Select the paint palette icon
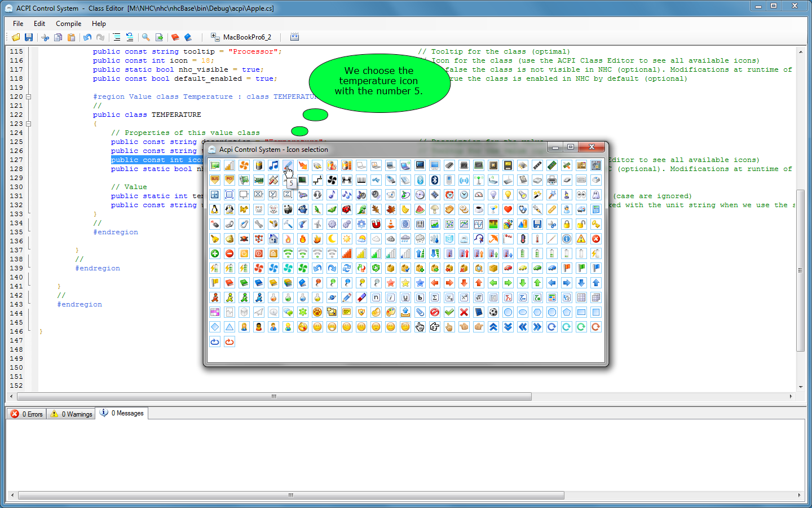This screenshot has height=508, width=812. [391, 312]
